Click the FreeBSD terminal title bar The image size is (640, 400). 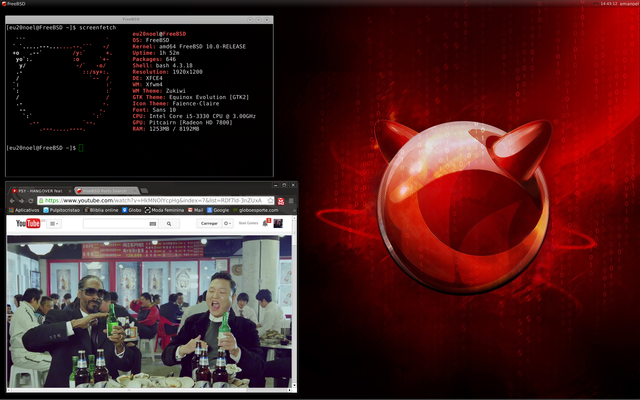pyautogui.click(x=131, y=20)
